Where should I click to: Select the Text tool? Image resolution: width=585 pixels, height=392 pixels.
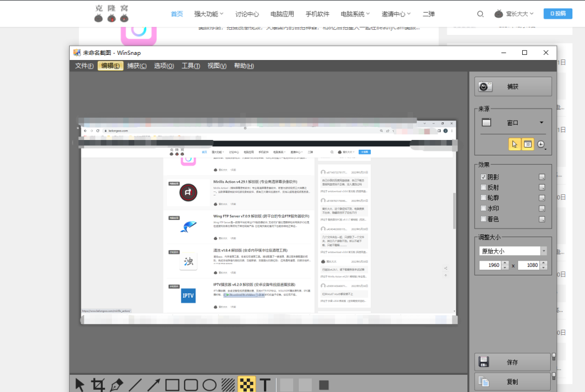click(265, 385)
